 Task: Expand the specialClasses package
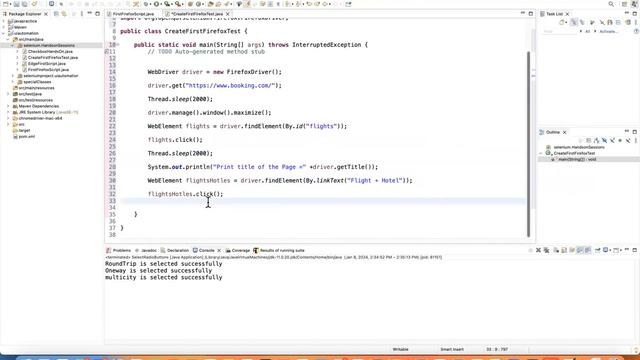[13, 82]
